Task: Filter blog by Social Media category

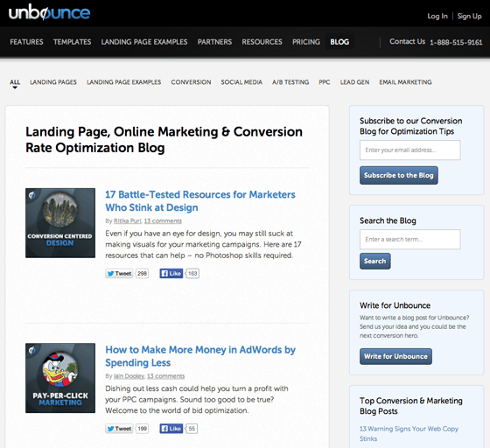Action: pos(241,82)
